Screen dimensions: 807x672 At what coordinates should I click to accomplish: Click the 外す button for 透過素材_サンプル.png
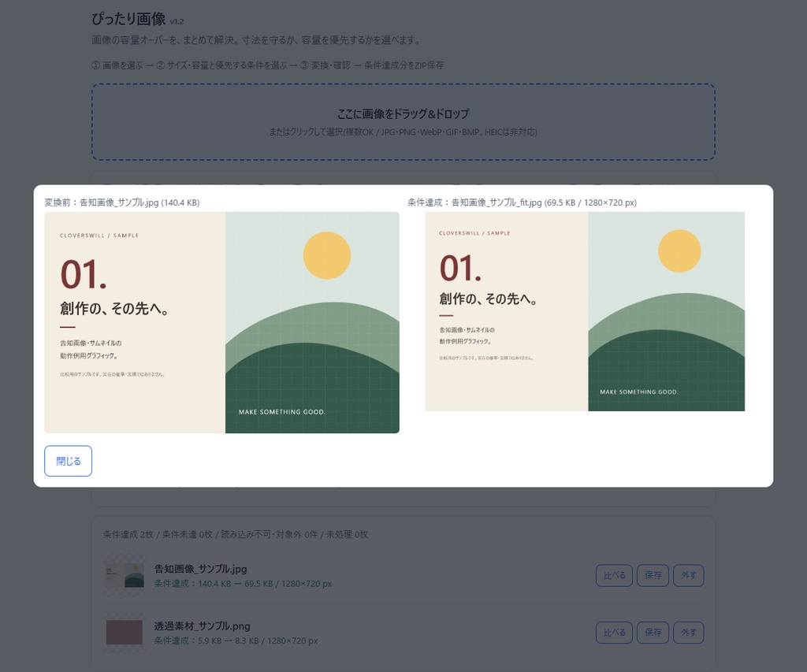tap(689, 633)
